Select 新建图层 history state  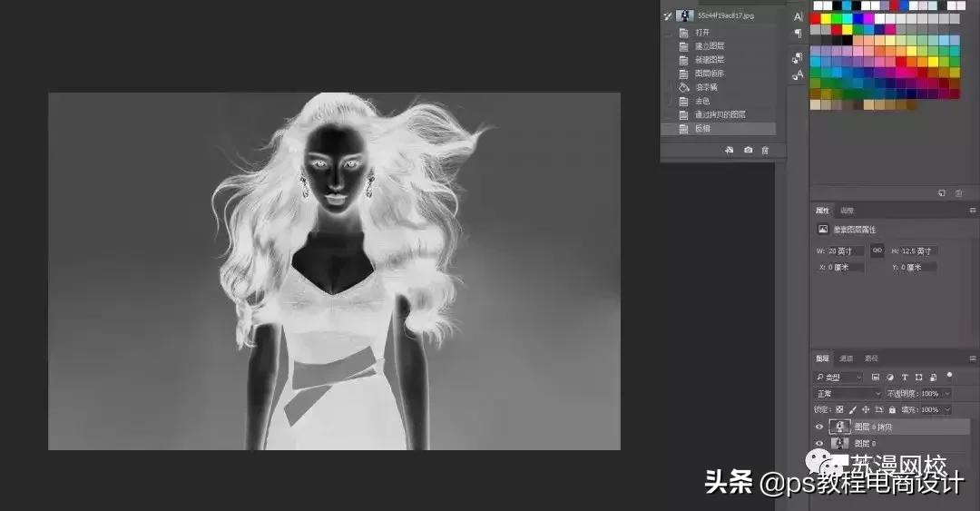(719, 60)
